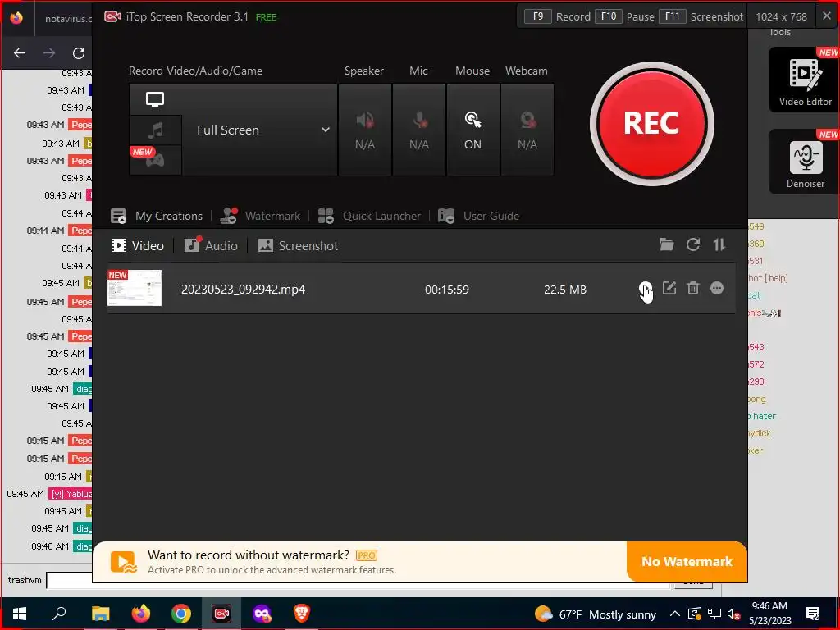Open the clock showing 9:46 AM
The image size is (840, 630).
pos(769,614)
